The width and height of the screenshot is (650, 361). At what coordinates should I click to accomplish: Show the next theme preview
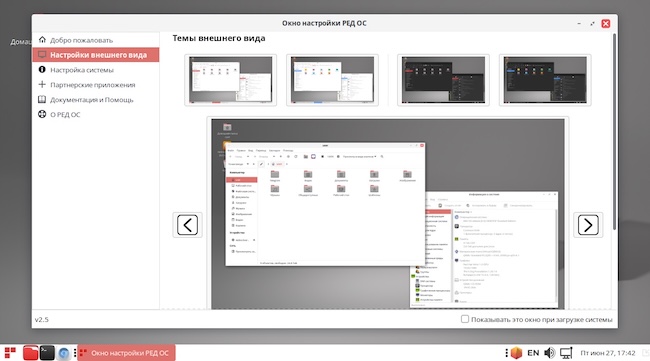point(588,225)
